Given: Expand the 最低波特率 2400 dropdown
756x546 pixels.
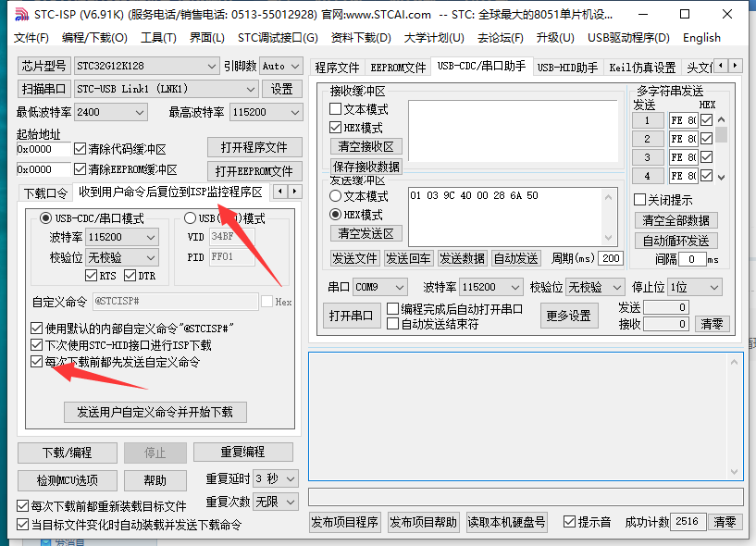Looking at the screenshot, I should point(110,112).
